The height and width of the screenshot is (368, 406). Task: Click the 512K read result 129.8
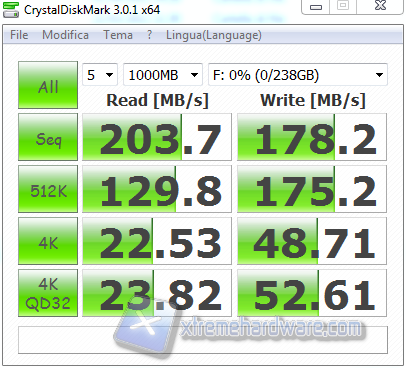157,189
